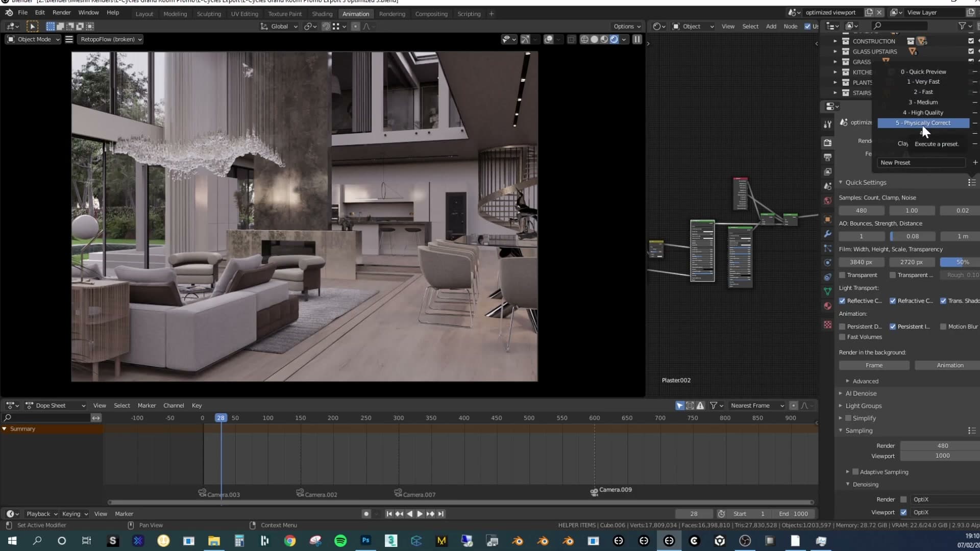Open the Scene properties tab
980x551 pixels.
point(827,186)
